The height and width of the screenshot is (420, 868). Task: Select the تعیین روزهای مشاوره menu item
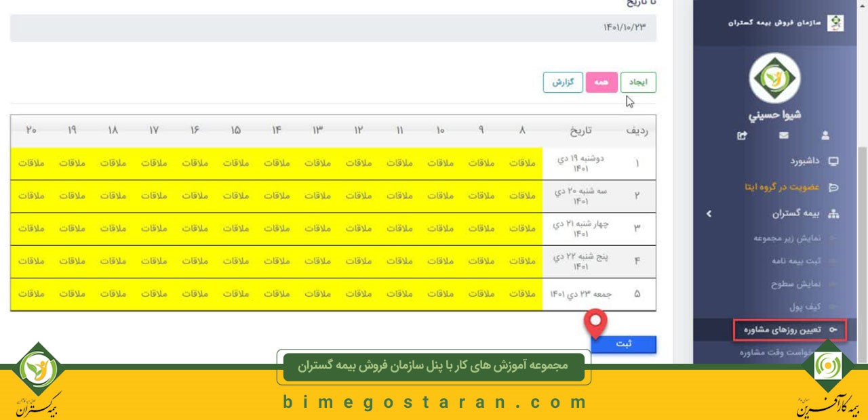pyautogui.click(x=790, y=330)
